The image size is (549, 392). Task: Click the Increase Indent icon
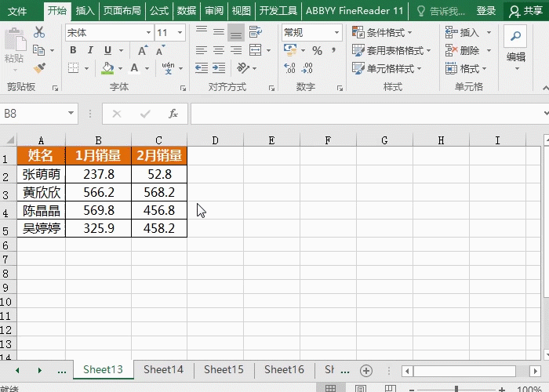pyautogui.click(x=219, y=68)
